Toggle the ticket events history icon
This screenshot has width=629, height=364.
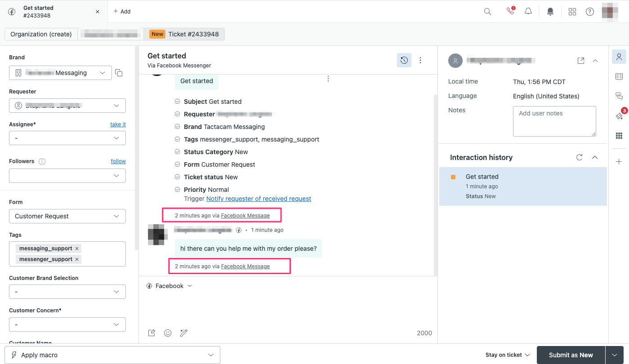pyautogui.click(x=404, y=60)
